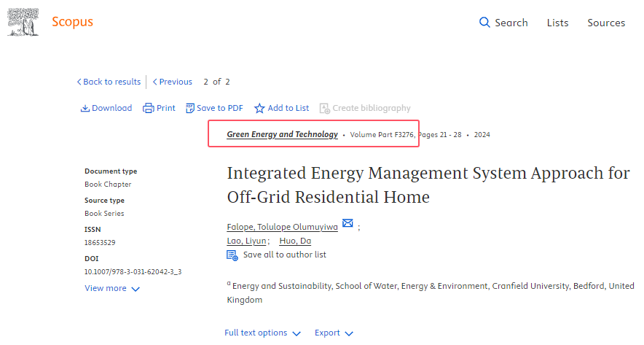This screenshot has width=644, height=345.
Task: Open Green Energy and Technology source link
Action: 282,134
